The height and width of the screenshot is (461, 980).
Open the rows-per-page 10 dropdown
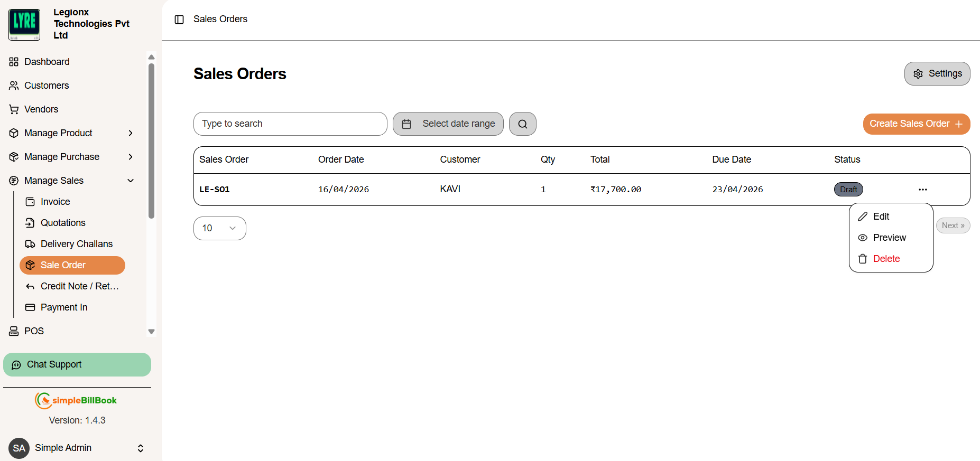[x=220, y=228]
